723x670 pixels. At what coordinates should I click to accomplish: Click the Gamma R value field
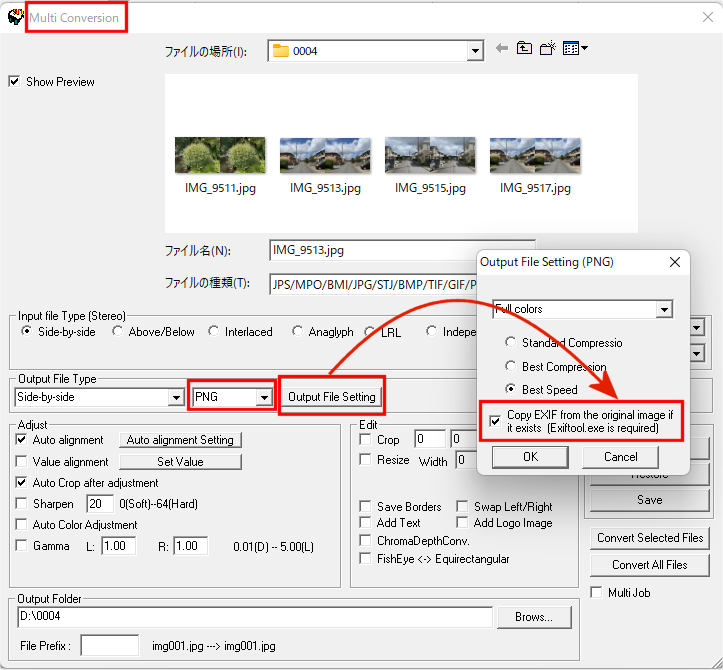coord(190,546)
